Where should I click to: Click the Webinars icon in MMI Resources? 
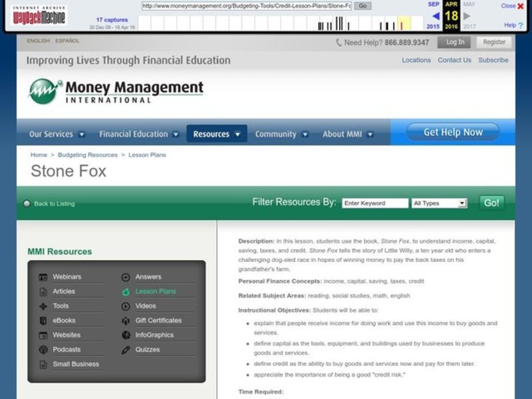pyautogui.click(x=43, y=277)
